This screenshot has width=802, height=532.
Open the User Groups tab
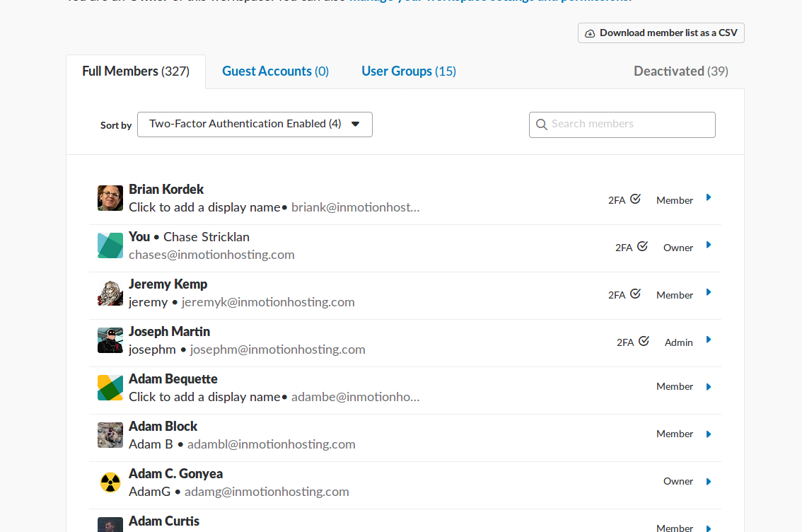(408, 71)
